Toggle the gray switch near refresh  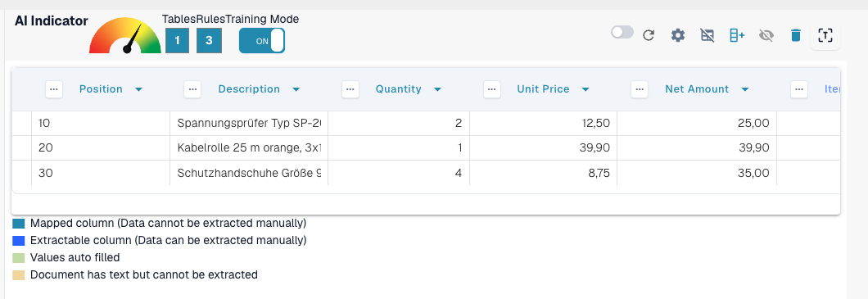(x=622, y=32)
